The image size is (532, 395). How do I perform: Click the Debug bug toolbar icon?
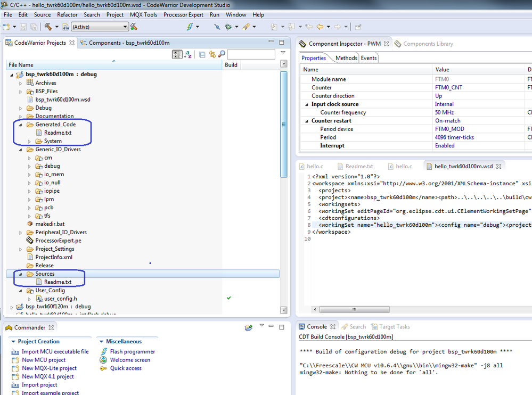click(228, 27)
